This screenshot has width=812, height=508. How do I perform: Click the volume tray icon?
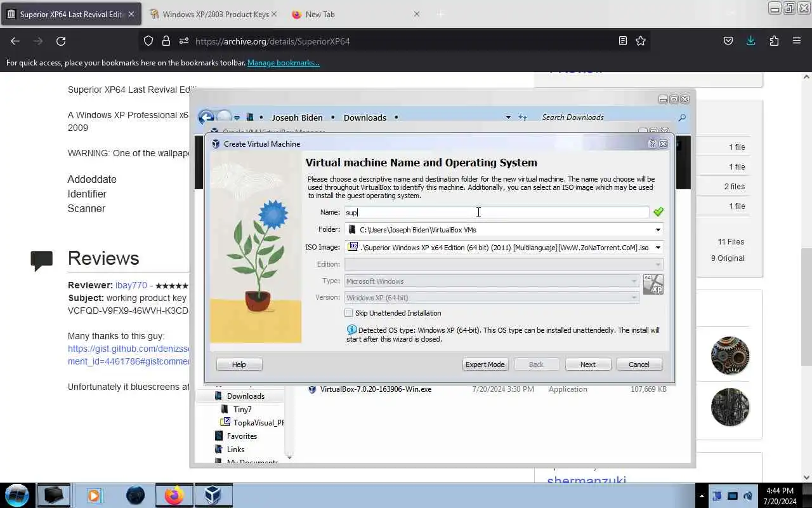(x=748, y=496)
